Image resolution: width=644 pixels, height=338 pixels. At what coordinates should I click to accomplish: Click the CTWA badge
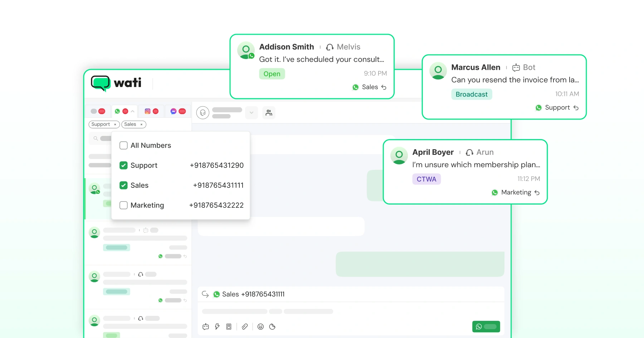coord(426,179)
